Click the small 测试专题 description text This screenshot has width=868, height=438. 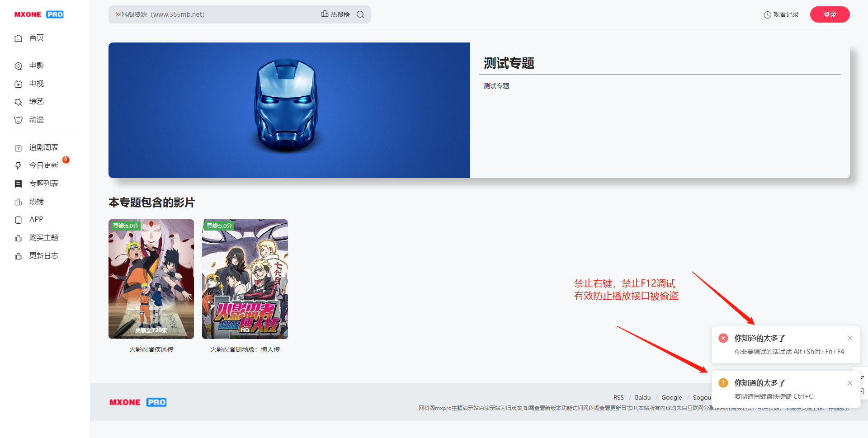[496, 86]
